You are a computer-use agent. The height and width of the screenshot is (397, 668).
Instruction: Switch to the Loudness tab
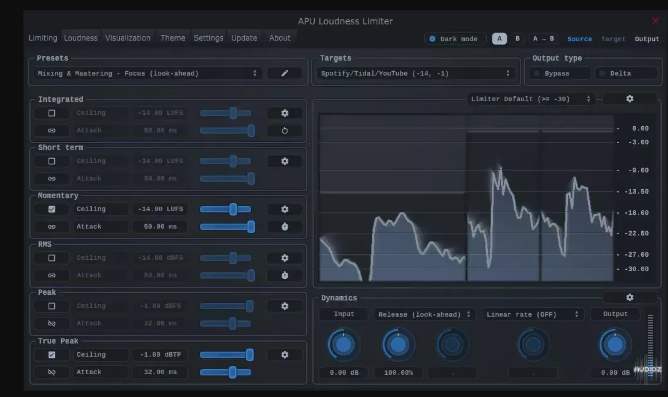pos(81,38)
